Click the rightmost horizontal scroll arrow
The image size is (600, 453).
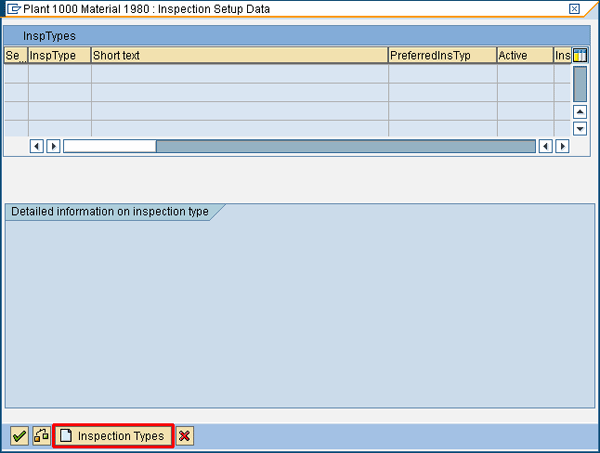(562, 146)
